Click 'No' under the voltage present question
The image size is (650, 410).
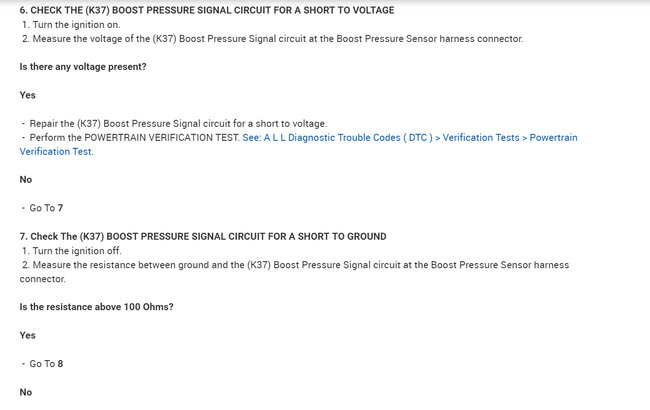pos(26,180)
